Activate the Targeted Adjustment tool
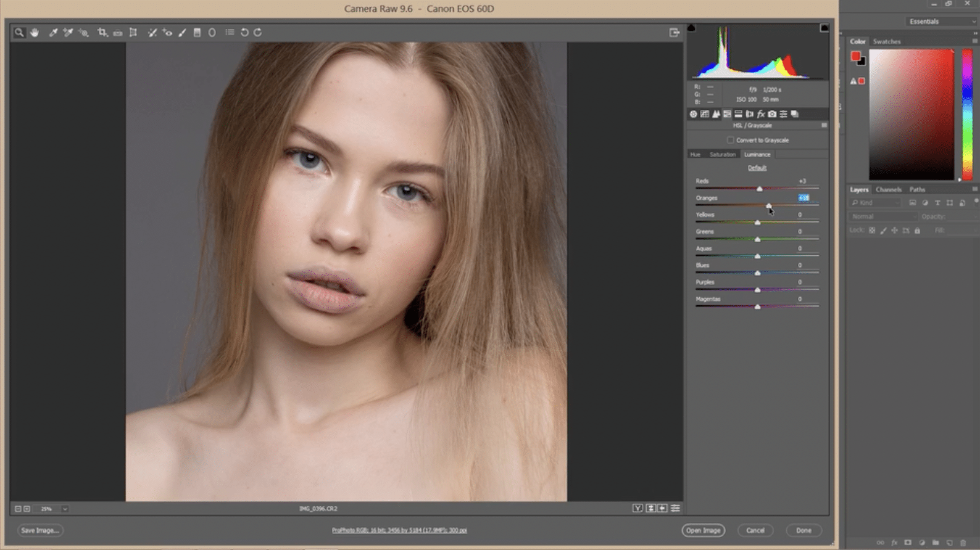980x550 pixels. [83, 32]
